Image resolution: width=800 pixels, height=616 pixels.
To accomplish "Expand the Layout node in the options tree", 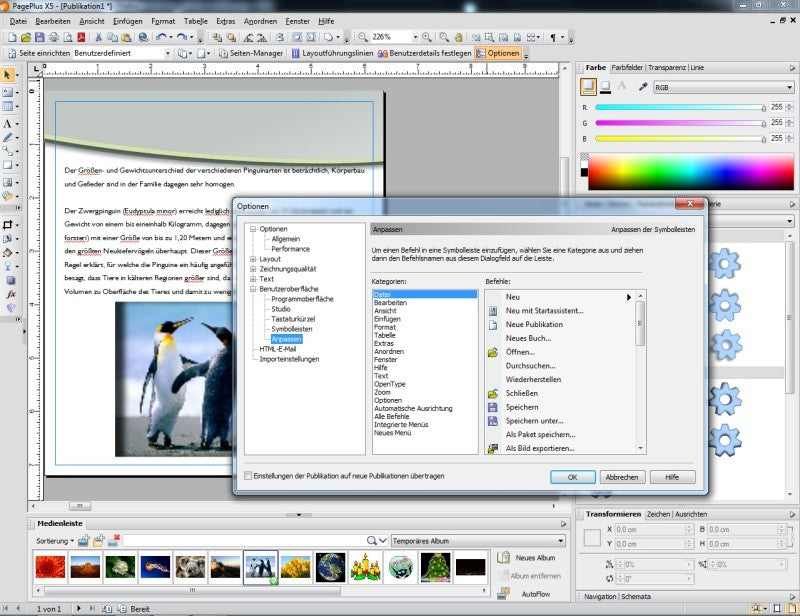I will pos(253,259).
